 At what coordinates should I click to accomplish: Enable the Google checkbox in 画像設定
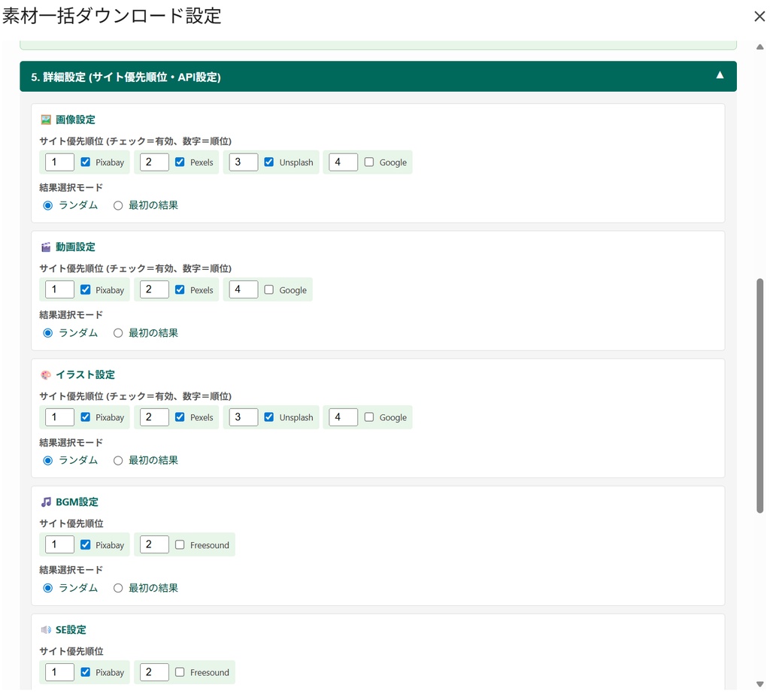click(x=368, y=162)
